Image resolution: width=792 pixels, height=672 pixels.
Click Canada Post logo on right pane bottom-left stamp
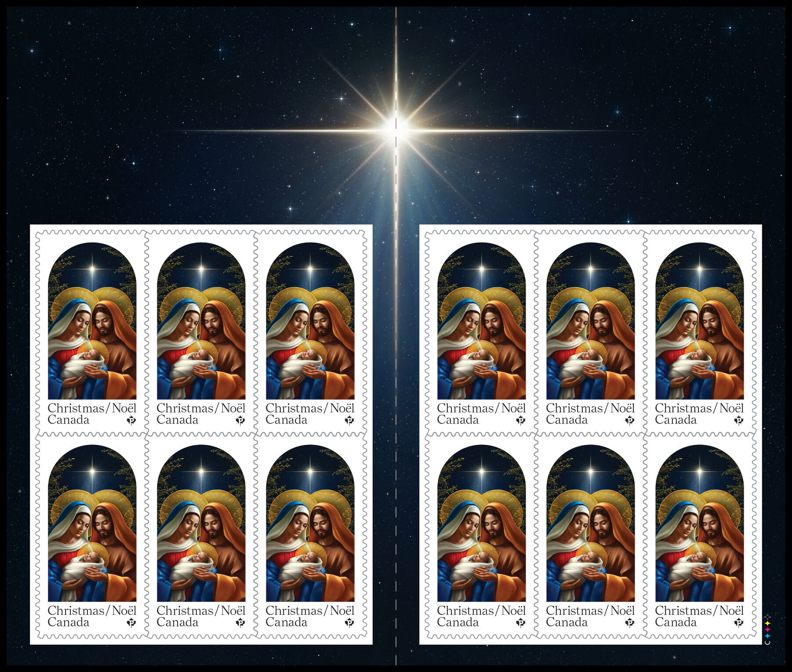click(521, 623)
